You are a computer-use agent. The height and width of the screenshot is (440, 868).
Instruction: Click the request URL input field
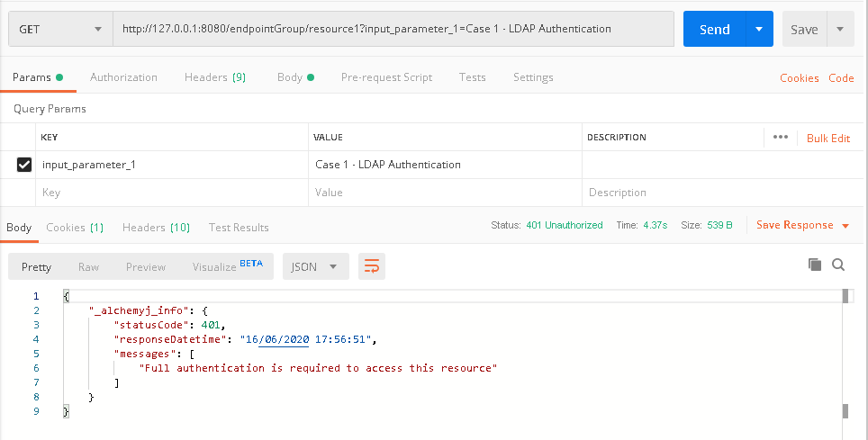point(393,30)
